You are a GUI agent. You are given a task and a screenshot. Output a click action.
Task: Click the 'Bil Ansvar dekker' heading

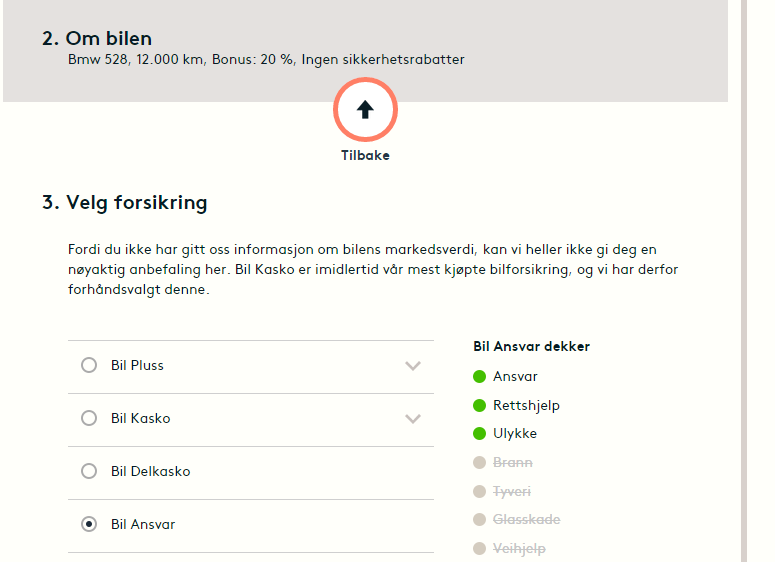point(531,347)
